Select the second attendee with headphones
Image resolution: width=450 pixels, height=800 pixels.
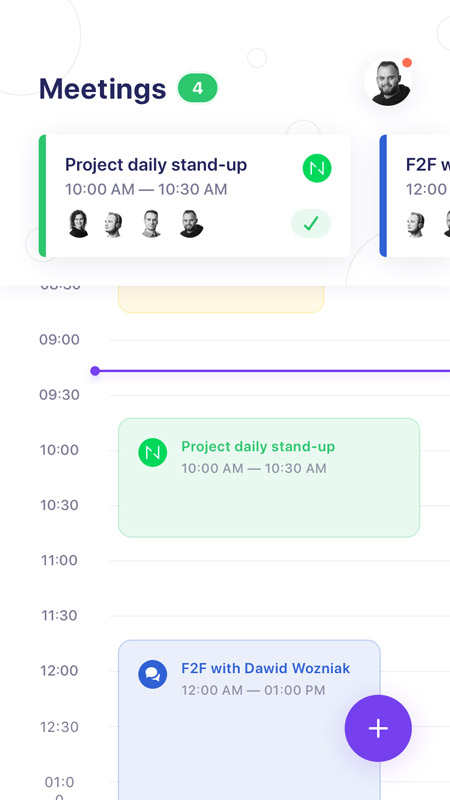tap(114, 224)
